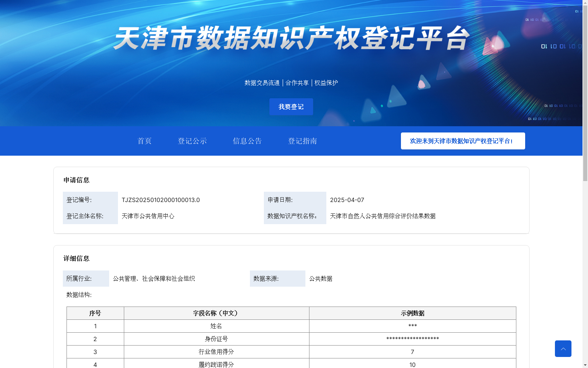Viewport: 588px width, 368px height.
Task: Click the 我要登记 button
Action: (291, 107)
